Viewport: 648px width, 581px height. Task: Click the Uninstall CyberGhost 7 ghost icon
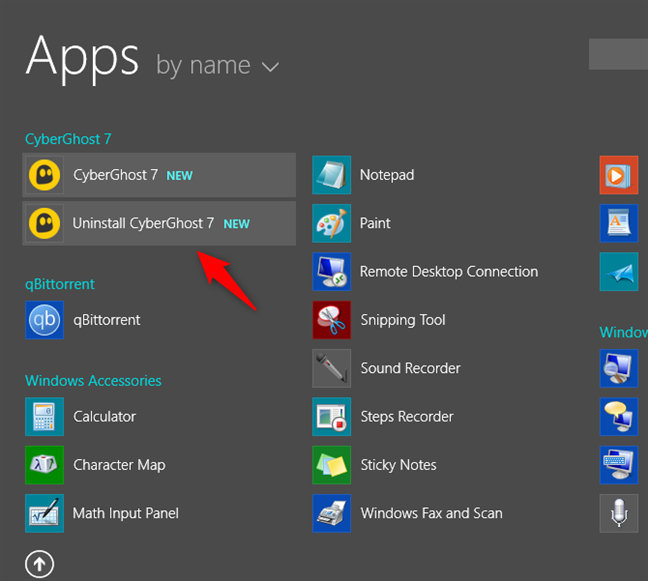(x=45, y=224)
